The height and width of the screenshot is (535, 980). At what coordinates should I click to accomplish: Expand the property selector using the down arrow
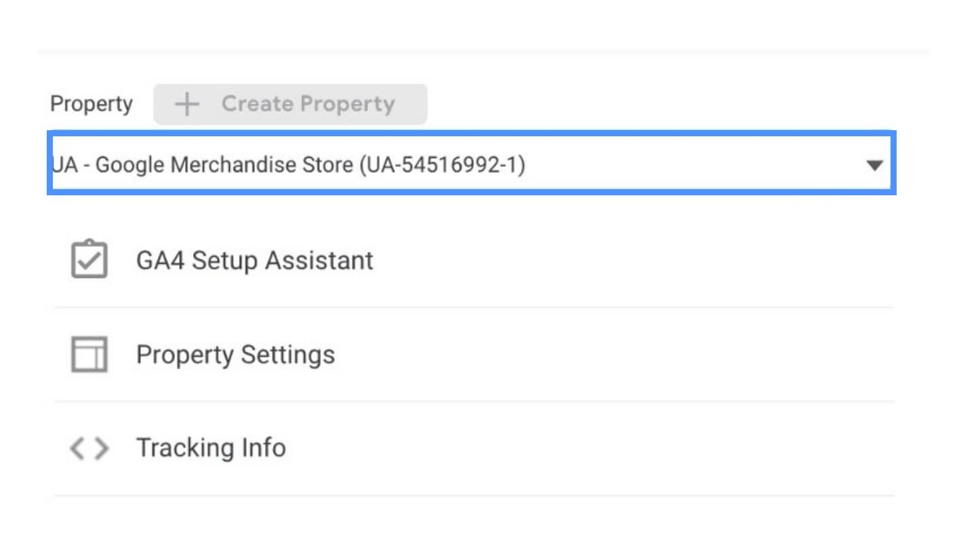click(x=875, y=165)
